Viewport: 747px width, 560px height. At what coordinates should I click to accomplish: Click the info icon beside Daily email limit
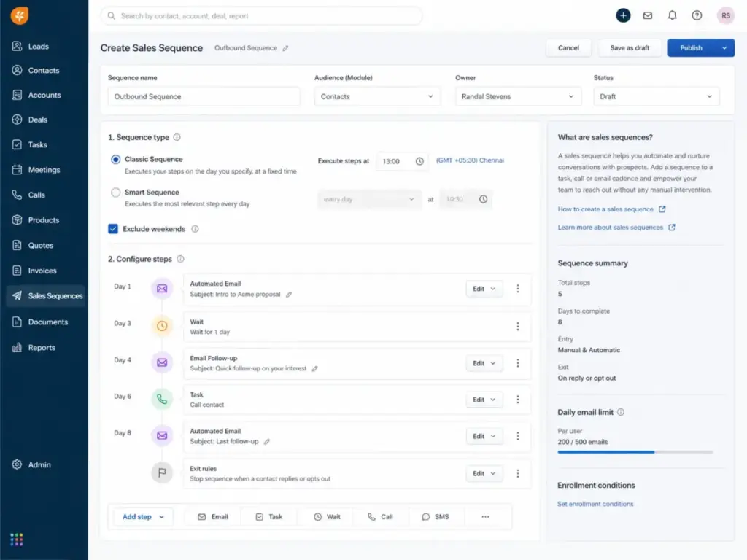click(x=621, y=413)
